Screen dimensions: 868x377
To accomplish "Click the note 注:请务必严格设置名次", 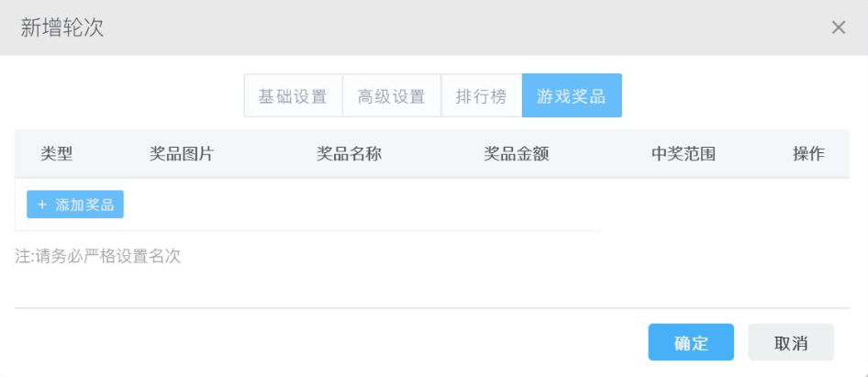I will click(97, 256).
